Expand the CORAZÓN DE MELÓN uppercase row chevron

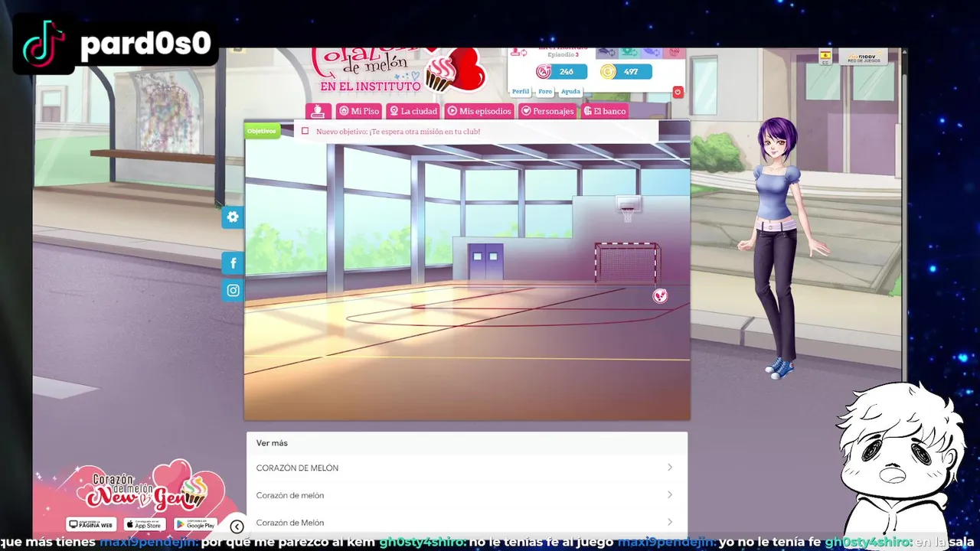[669, 468]
